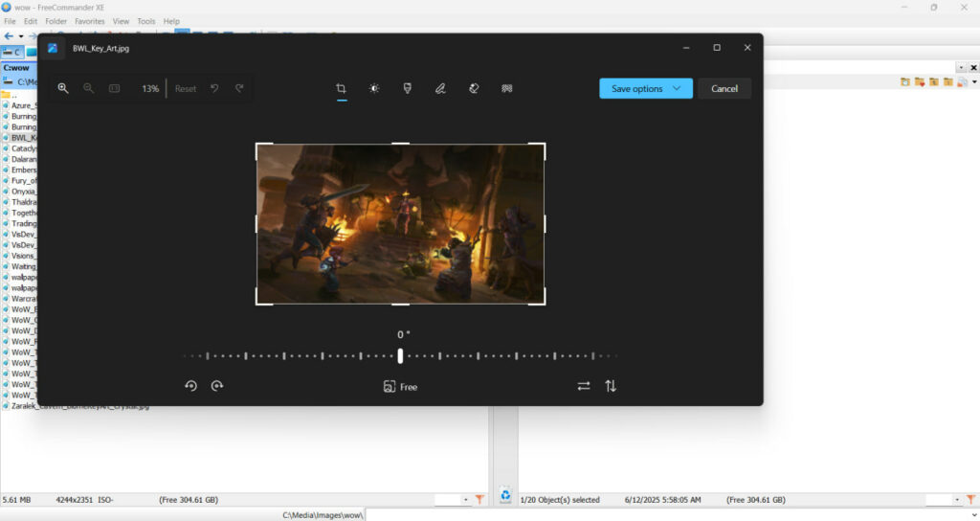Click '1/20 Object(s) selected' status text

tap(559, 500)
